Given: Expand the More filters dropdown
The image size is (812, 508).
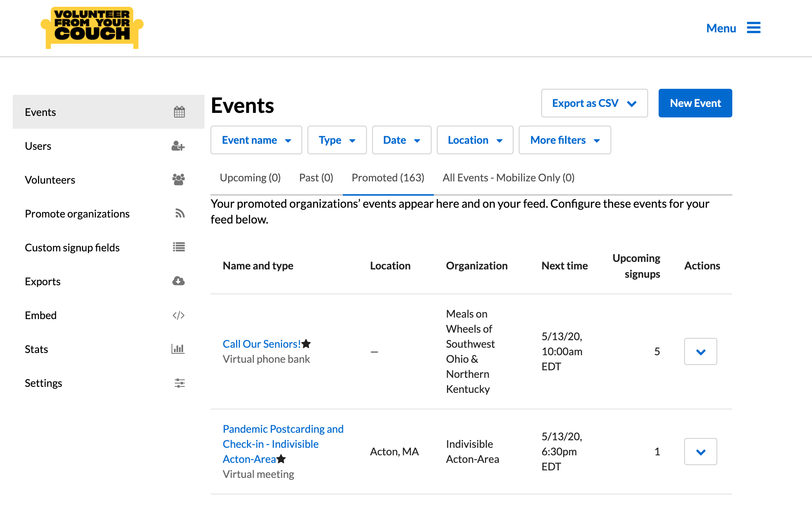Looking at the screenshot, I should point(565,140).
